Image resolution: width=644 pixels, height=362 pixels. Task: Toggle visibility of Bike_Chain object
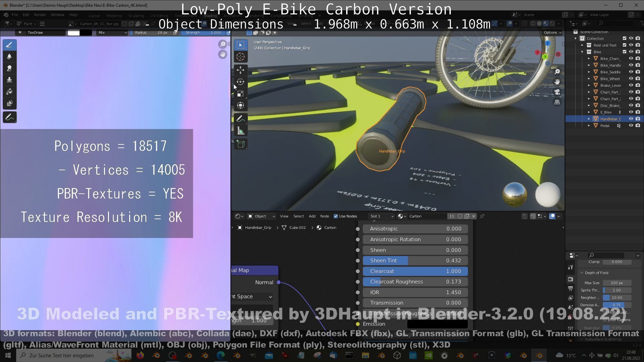[x=631, y=59]
